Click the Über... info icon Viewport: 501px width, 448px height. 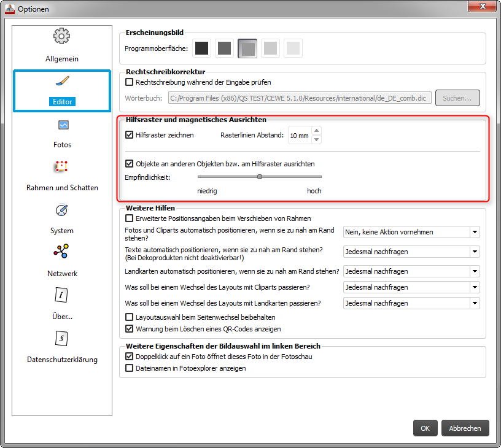click(x=62, y=295)
